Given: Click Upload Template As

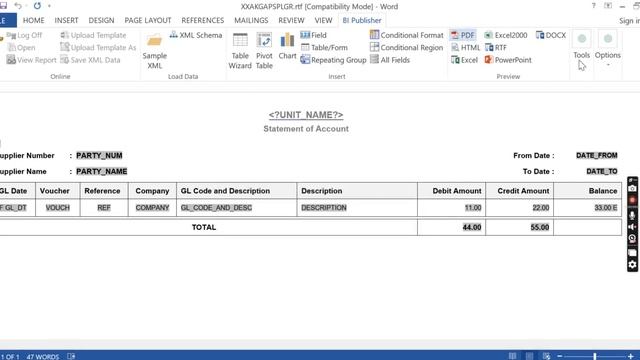Looking at the screenshot, I should [98, 48].
